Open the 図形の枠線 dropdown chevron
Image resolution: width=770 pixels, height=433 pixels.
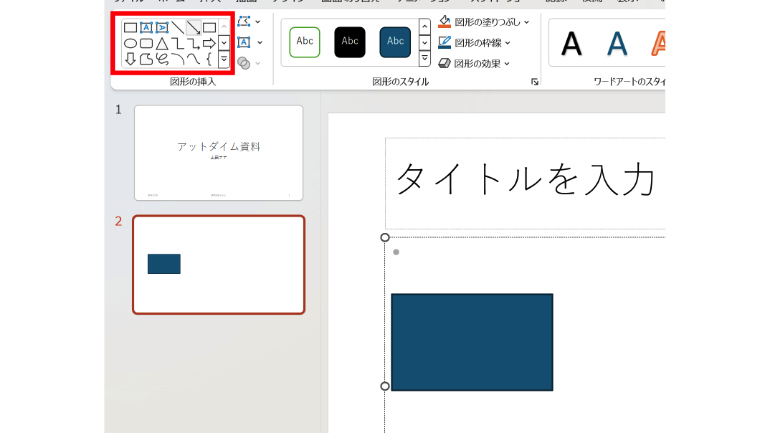pyautogui.click(x=507, y=43)
